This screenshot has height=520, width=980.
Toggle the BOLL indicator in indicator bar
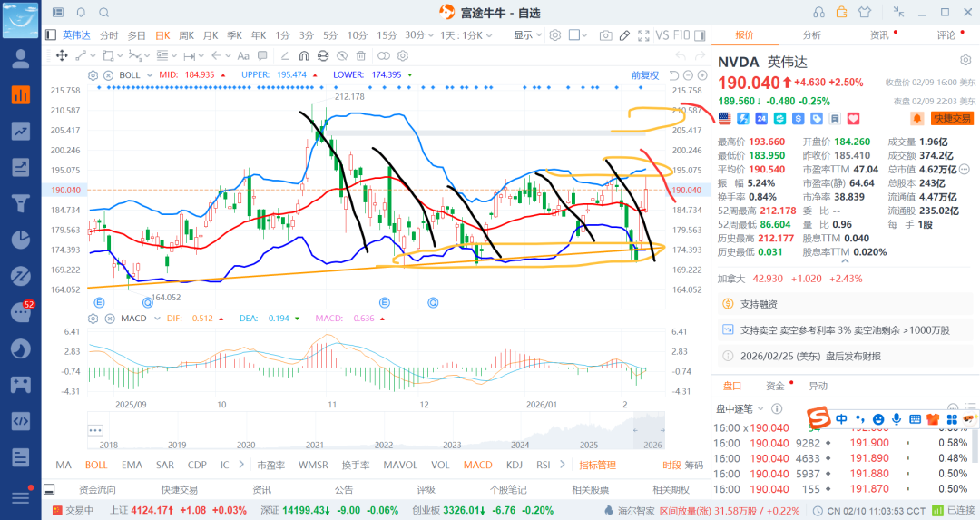96,465
